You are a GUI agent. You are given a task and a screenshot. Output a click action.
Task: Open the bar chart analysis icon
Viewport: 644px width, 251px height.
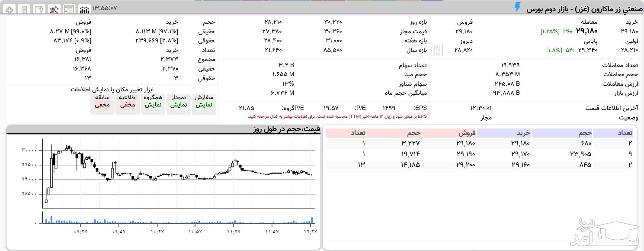pos(84,9)
